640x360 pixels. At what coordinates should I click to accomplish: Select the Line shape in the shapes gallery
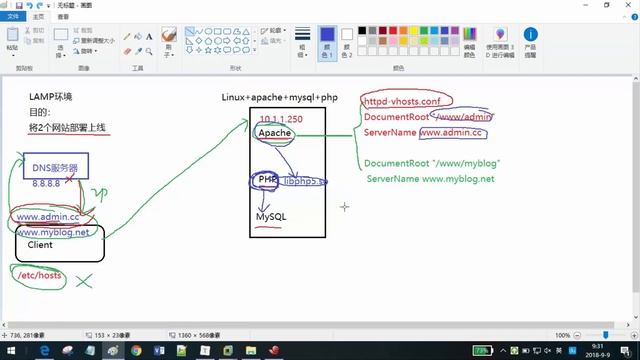pyautogui.click(x=189, y=31)
